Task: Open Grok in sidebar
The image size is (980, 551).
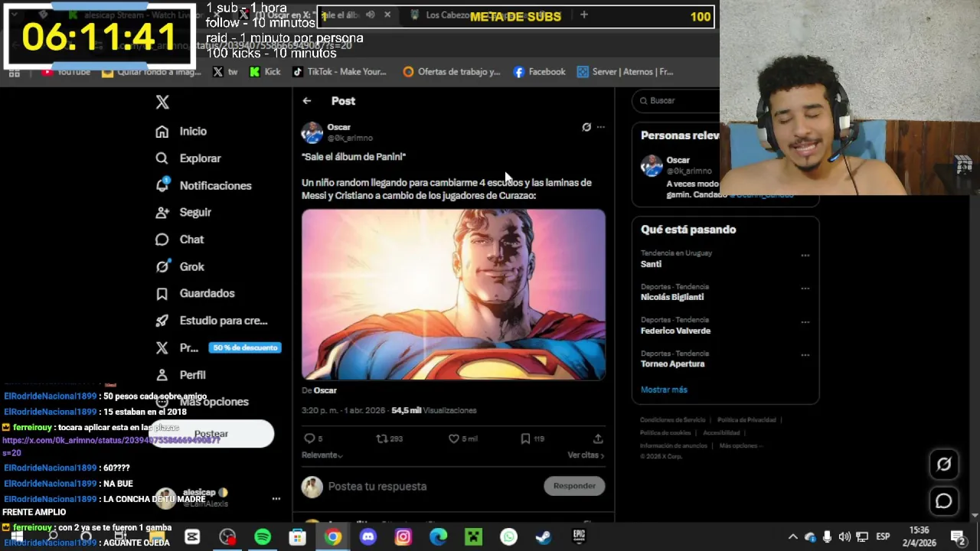Action: coord(179,266)
